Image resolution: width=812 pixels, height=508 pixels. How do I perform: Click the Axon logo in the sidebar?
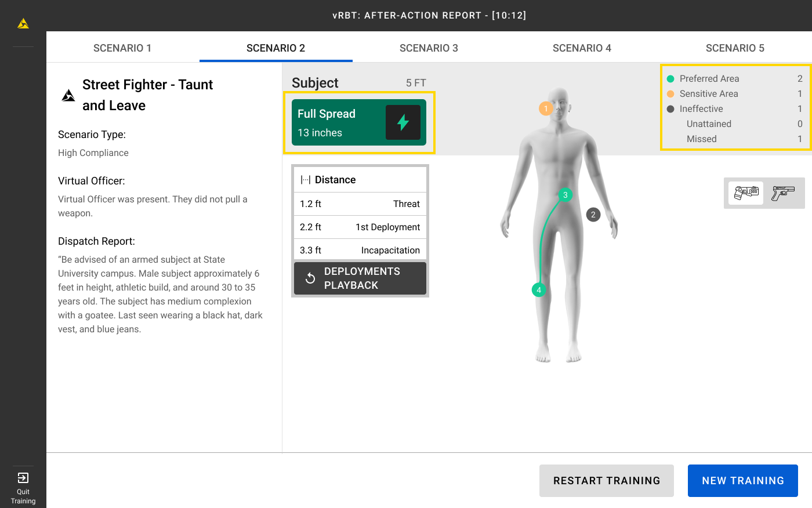[23, 24]
